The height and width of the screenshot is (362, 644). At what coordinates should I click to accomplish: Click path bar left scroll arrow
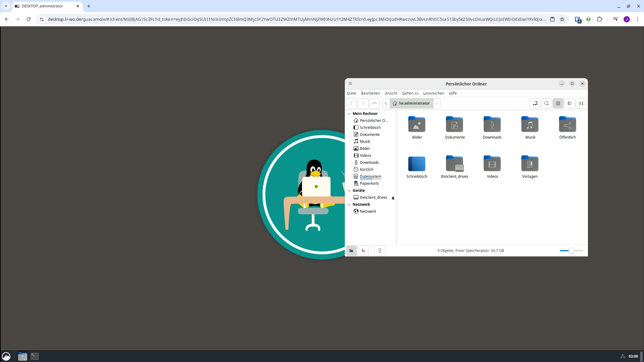386,103
